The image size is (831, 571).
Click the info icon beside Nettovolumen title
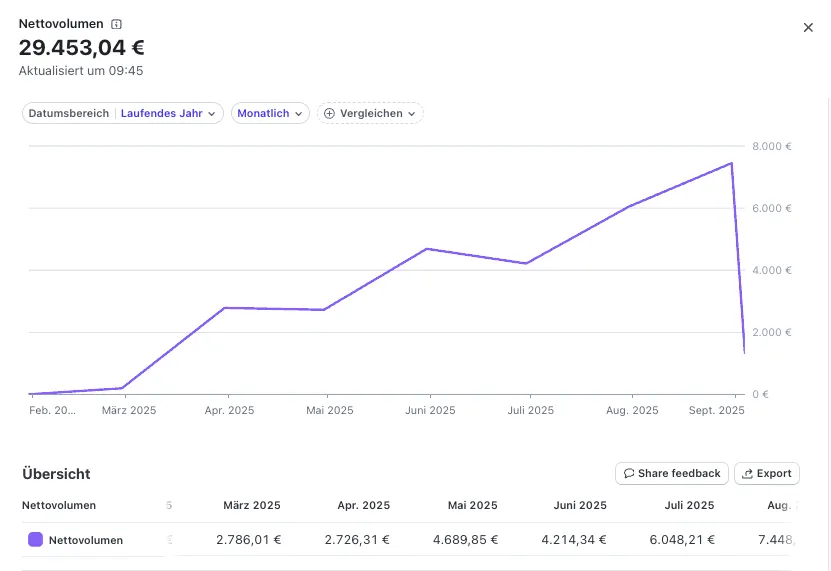click(x=117, y=24)
